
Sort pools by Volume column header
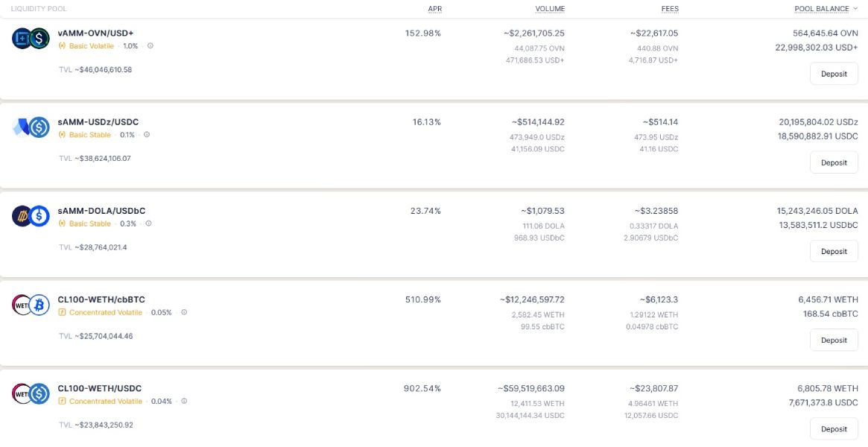550,9
